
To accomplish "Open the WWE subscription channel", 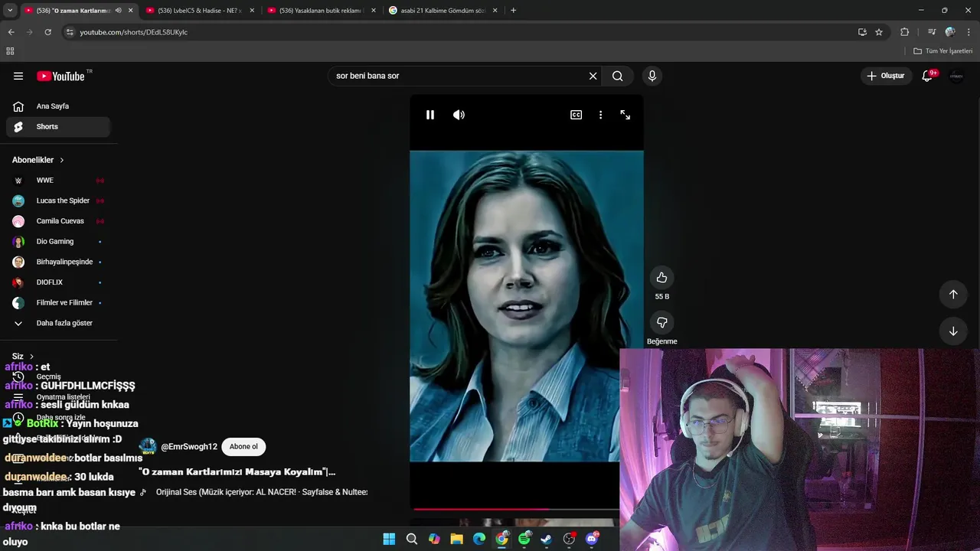I will point(57,181).
